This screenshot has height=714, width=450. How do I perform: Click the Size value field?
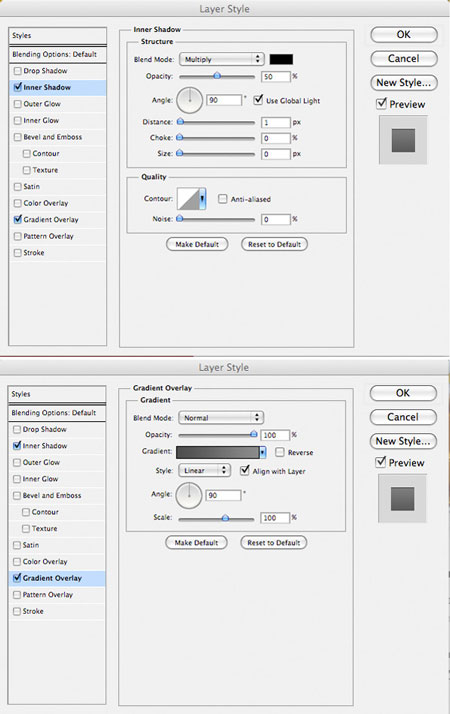(276, 154)
